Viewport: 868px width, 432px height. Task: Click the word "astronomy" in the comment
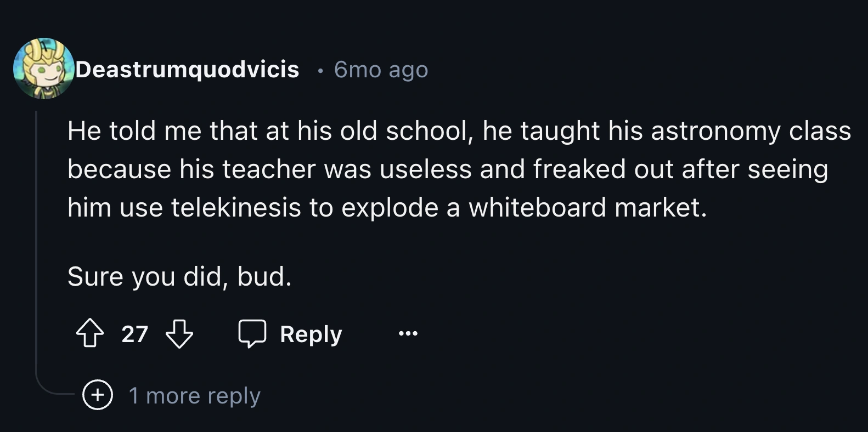coord(715,131)
